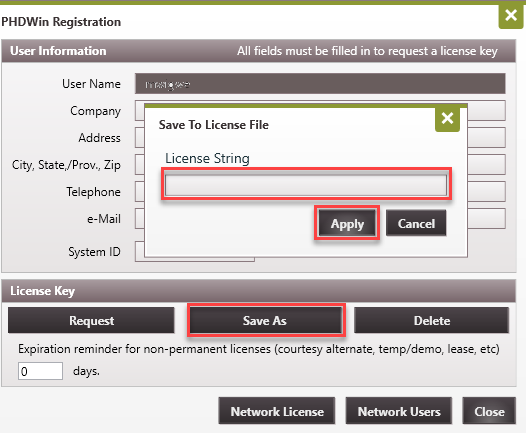Click the License String input field
The width and height of the screenshot is (526, 433).
pos(306,184)
